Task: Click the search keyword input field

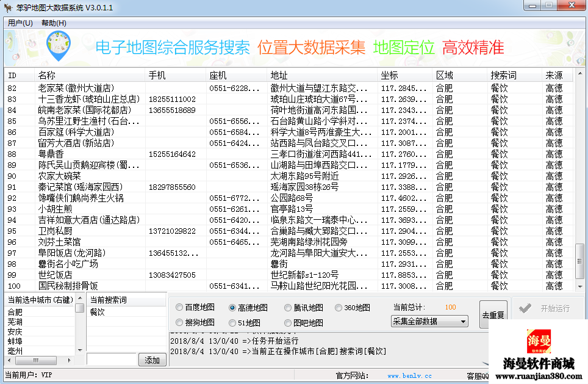Action: pos(112,359)
